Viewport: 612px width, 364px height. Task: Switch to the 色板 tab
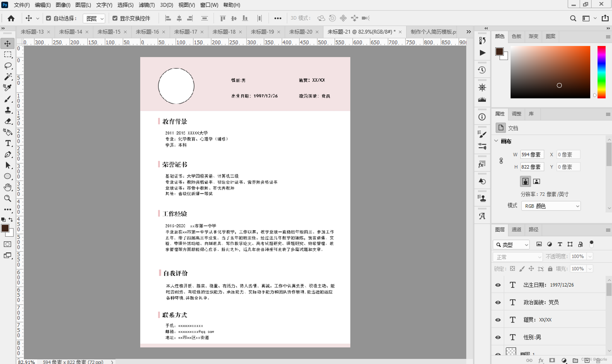coord(516,36)
